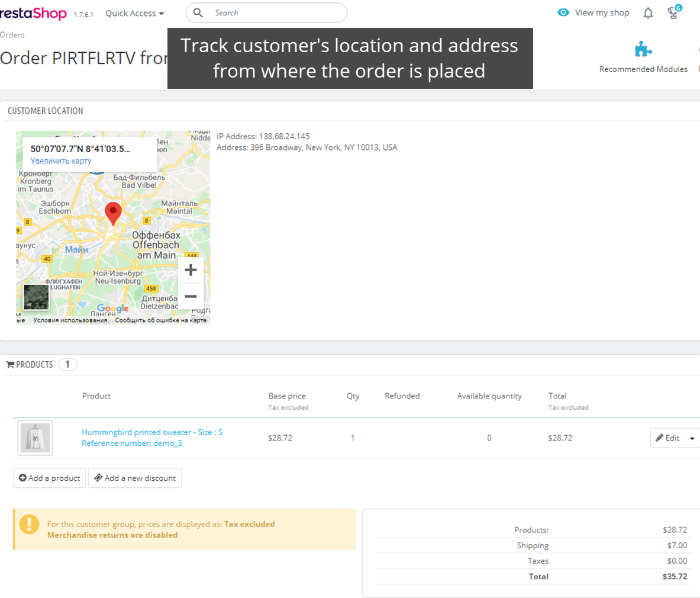Click the products count badge 1

point(68,365)
